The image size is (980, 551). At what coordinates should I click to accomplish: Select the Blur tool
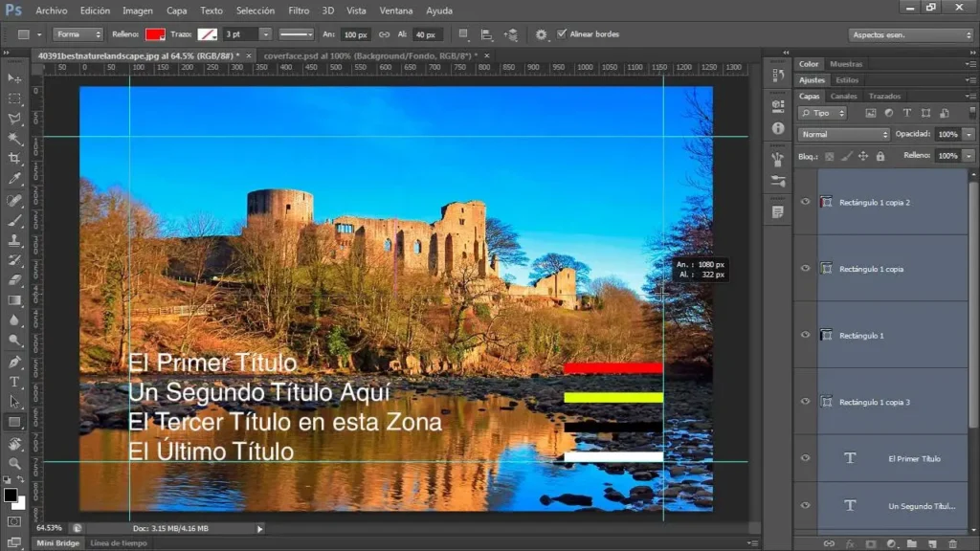(x=13, y=320)
